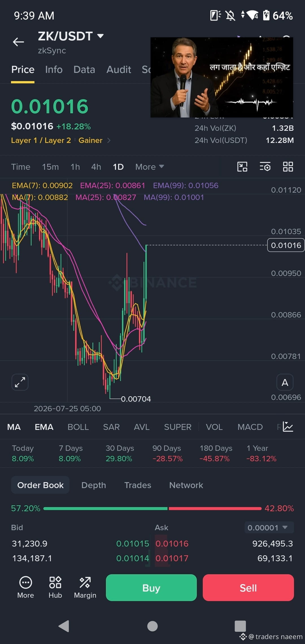Screen dimensions: 305x644
Task: Select the 1h chart interval
Action: pos(75,167)
